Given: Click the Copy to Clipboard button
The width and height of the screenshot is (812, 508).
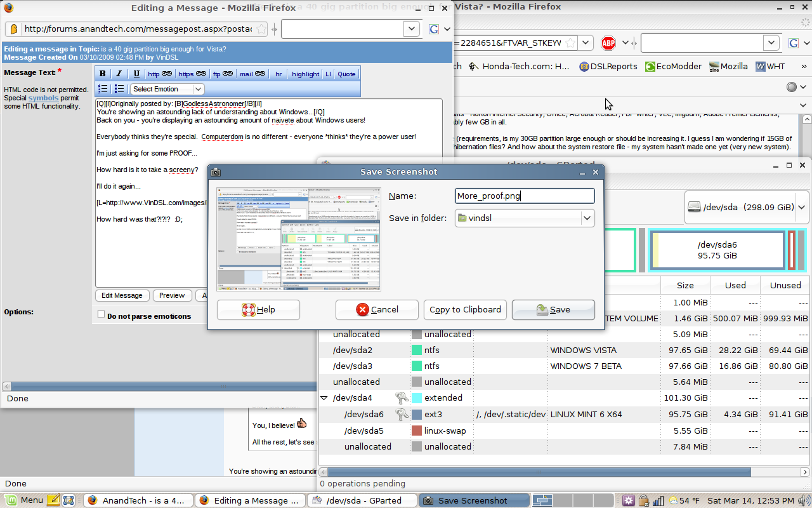Looking at the screenshot, I should [465, 310].
